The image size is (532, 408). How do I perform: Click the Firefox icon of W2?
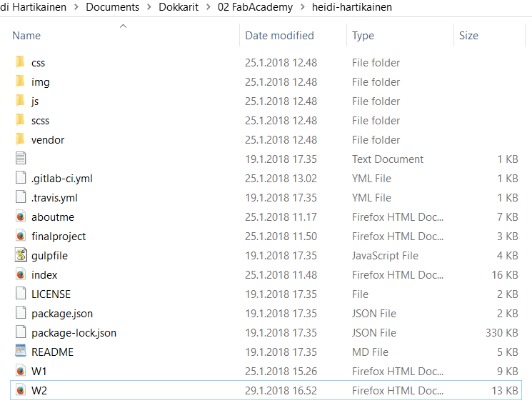pyautogui.click(x=21, y=390)
